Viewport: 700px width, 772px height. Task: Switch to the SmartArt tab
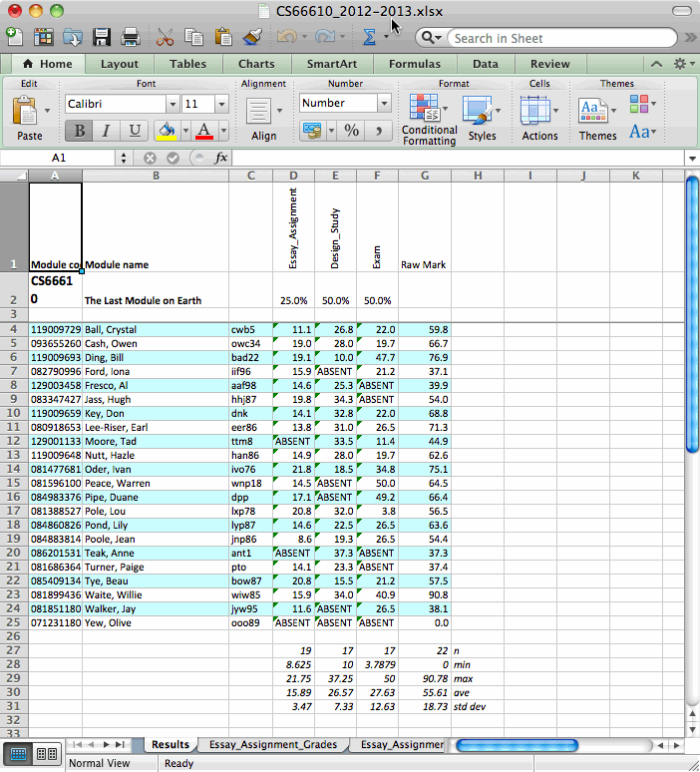pyautogui.click(x=332, y=64)
